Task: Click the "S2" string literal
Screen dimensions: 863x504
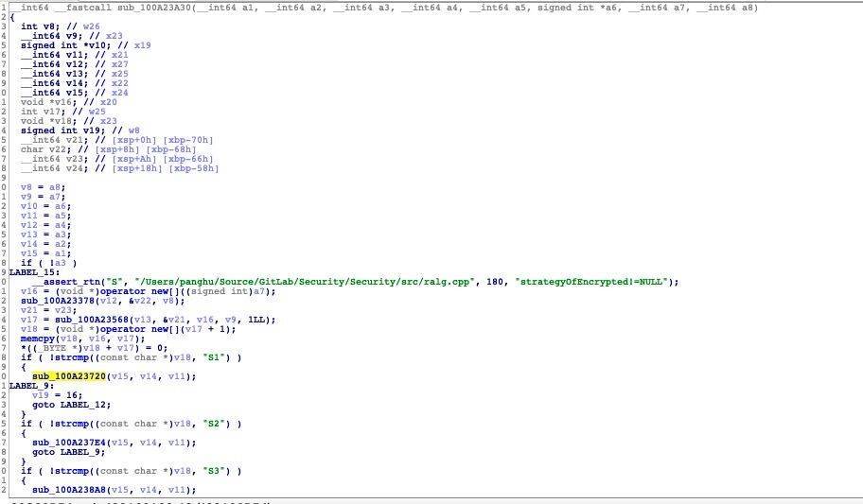Action: point(214,425)
